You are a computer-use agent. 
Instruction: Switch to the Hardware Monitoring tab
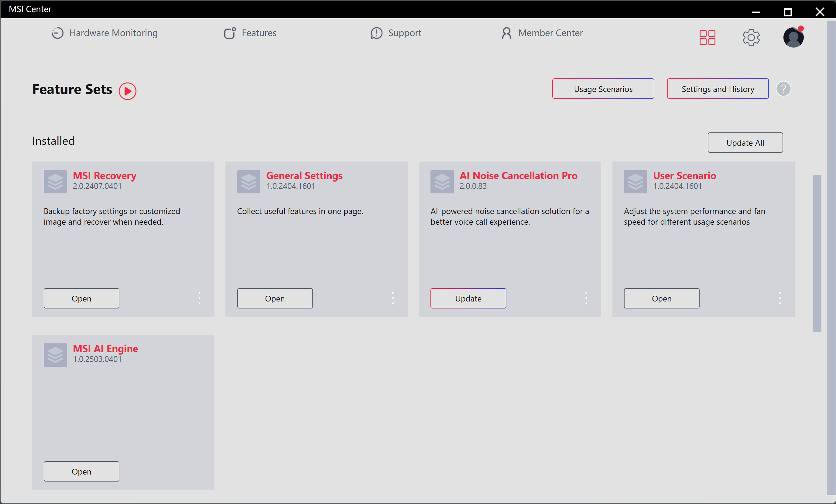(104, 33)
